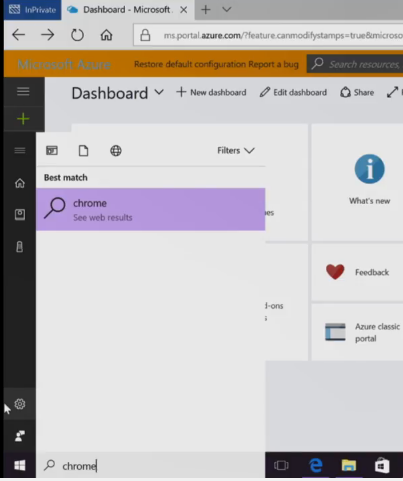
Task: Toggle Azure portal hamburger menu
Action: tap(23, 91)
